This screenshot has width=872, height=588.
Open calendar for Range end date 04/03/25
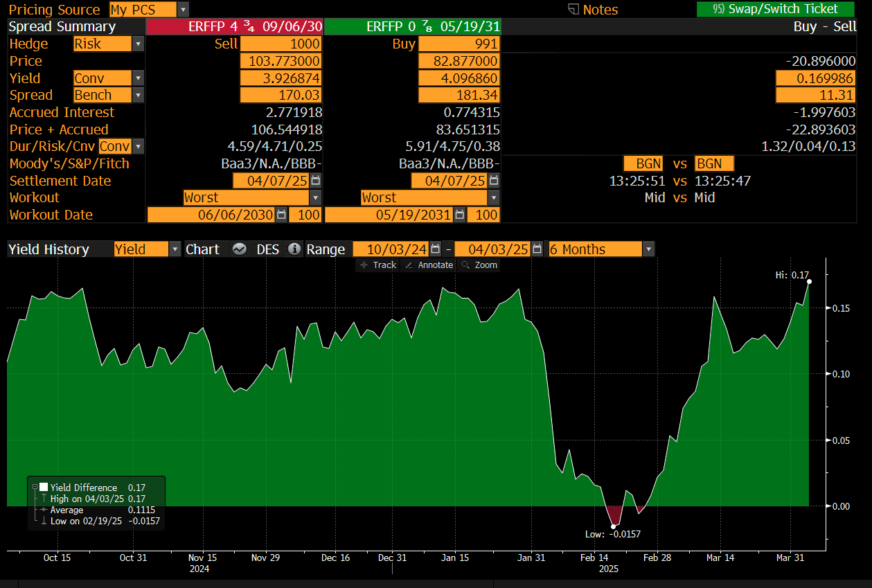coord(535,249)
